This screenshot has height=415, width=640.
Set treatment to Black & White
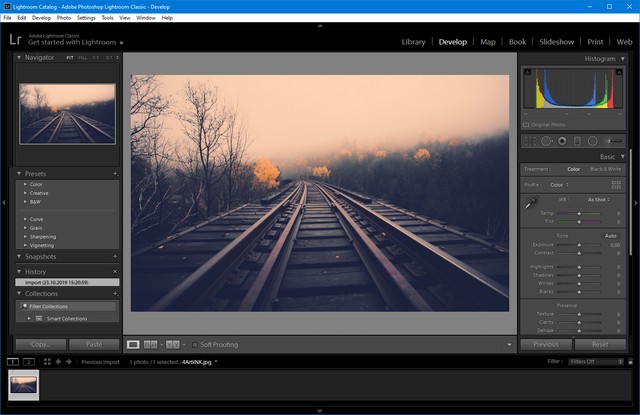tap(605, 169)
